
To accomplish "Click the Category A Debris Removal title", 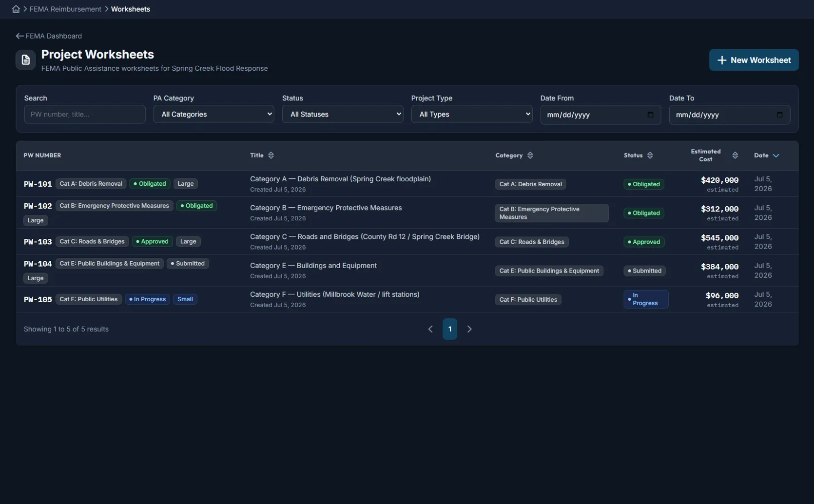I will (x=340, y=179).
